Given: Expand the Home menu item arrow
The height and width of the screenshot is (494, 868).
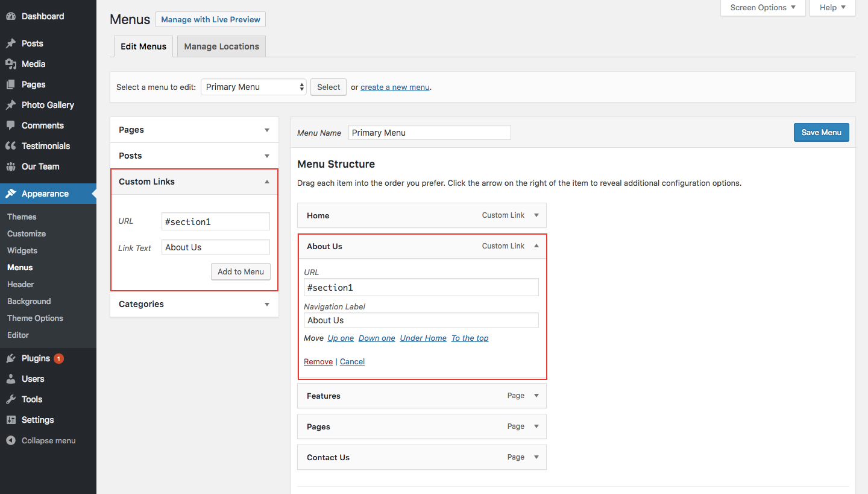Looking at the screenshot, I should pyautogui.click(x=536, y=215).
